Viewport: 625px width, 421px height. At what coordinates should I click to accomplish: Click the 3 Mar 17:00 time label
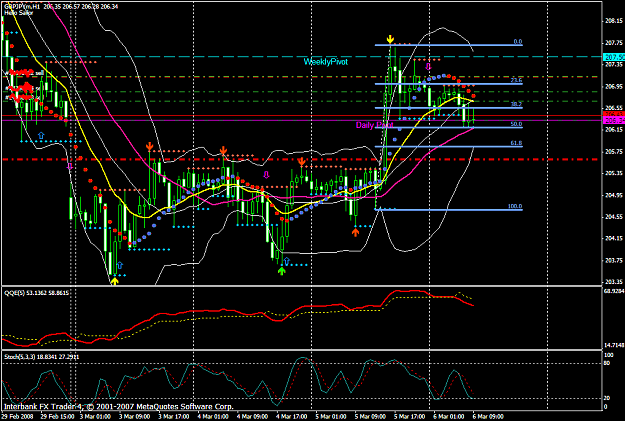click(x=174, y=417)
